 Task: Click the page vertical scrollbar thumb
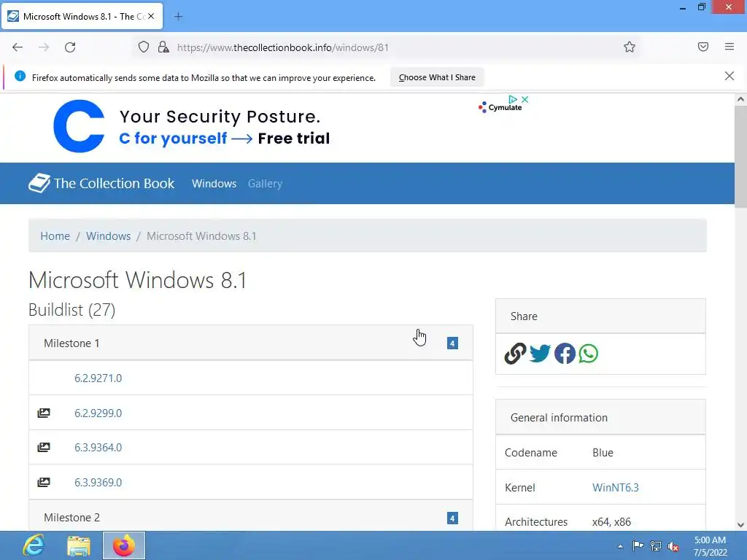click(740, 157)
